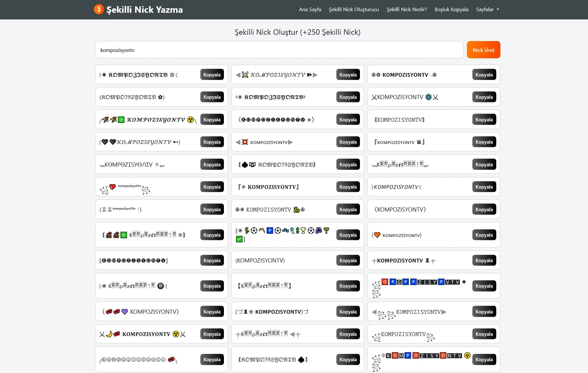
Task: Click the orange Ş site logo icon
Action: click(x=99, y=9)
